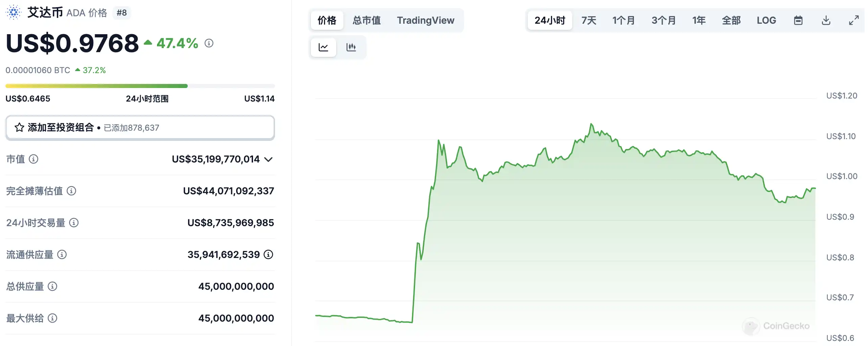Select the 1年 time range
The width and height of the screenshot is (868, 346).
click(x=699, y=20)
